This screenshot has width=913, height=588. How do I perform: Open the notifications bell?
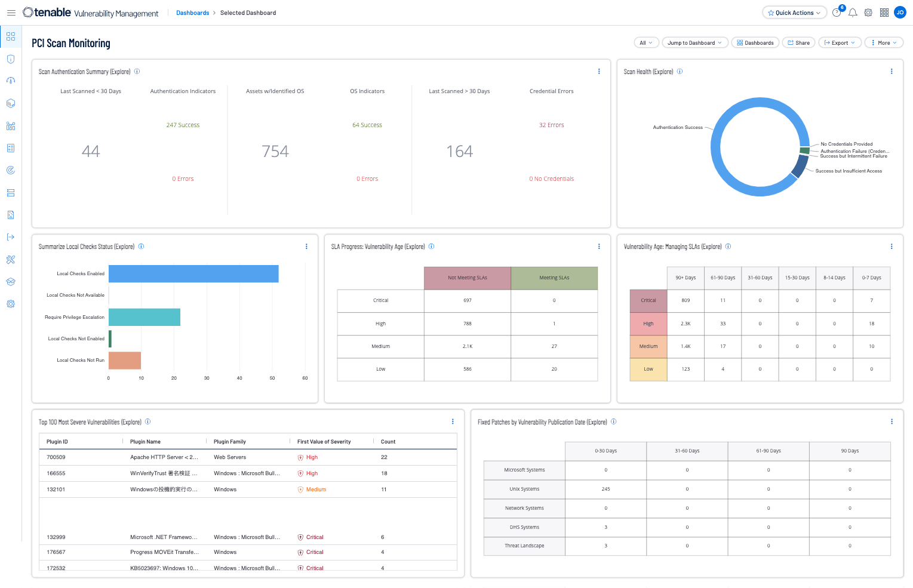(x=853, y=13)
